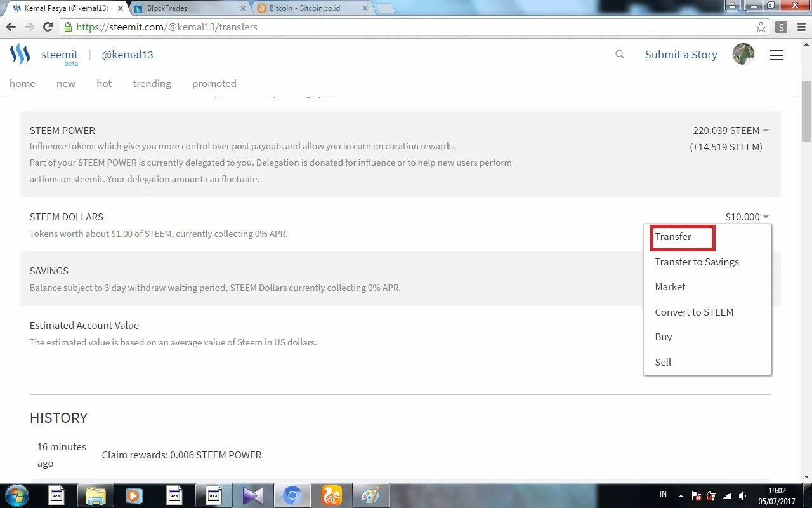This screenshot has width=812, height=508.
Task: Open the hot posts link
Action: (104, 83)
